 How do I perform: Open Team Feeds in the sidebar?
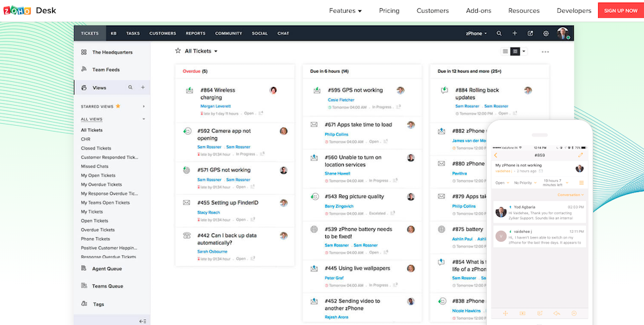pyautogui.click(x=106, y=70)
